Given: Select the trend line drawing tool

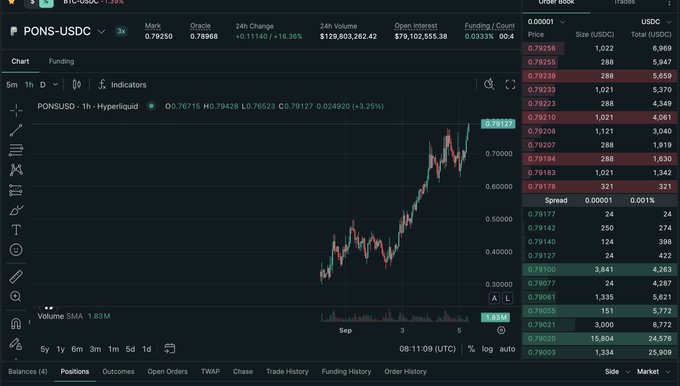Looking at the screenshot, I should (16, 130).
